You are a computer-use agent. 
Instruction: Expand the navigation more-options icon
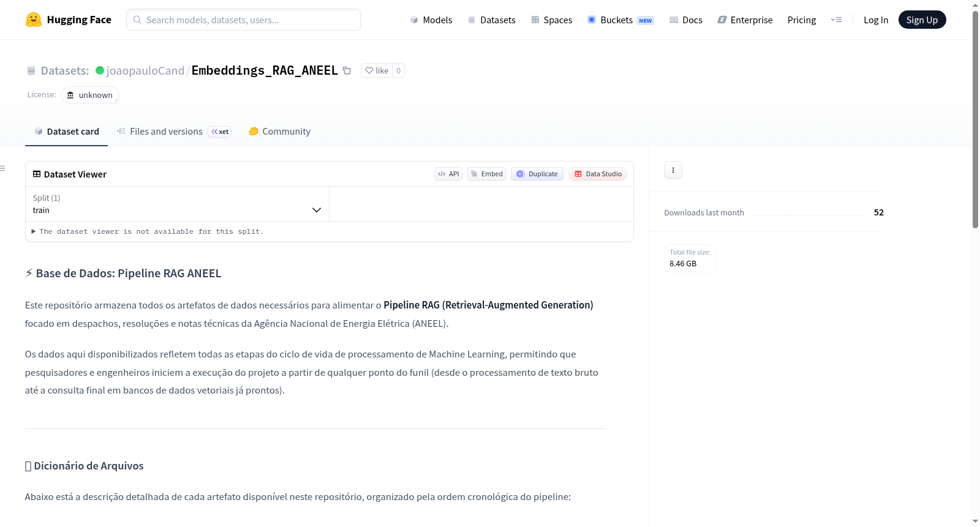[x=836, y=20]
